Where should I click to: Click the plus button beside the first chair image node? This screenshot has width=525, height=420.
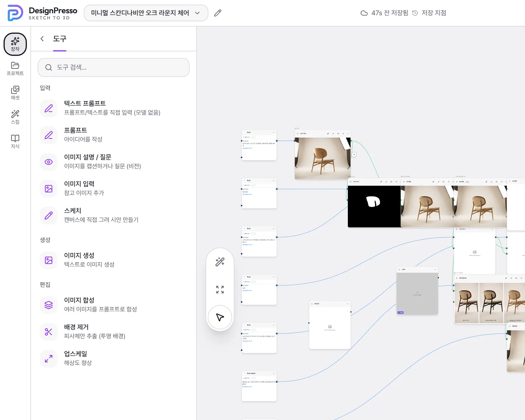(x=354, y=155)
